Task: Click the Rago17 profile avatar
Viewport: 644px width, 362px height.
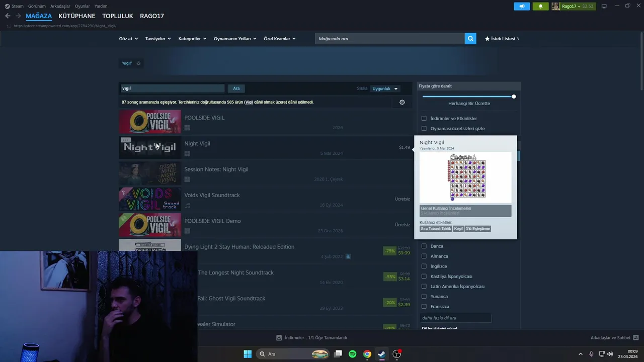Action: [556, 6]
